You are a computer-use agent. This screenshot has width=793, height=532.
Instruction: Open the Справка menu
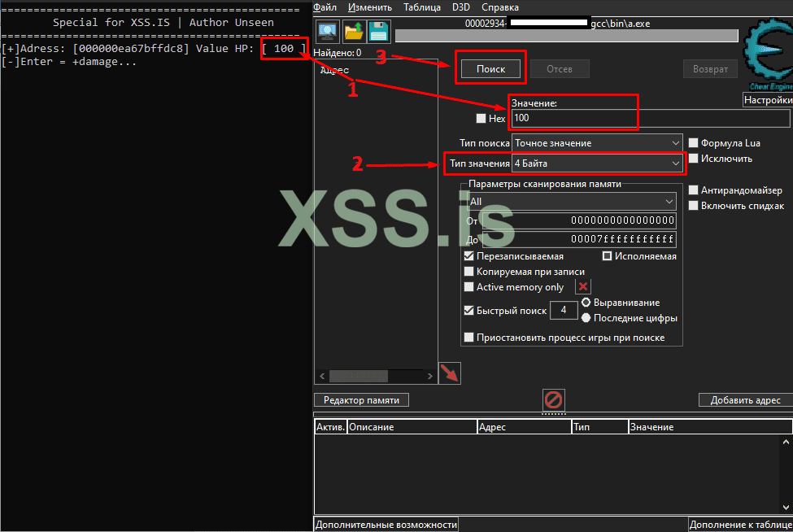click(499, 7)
